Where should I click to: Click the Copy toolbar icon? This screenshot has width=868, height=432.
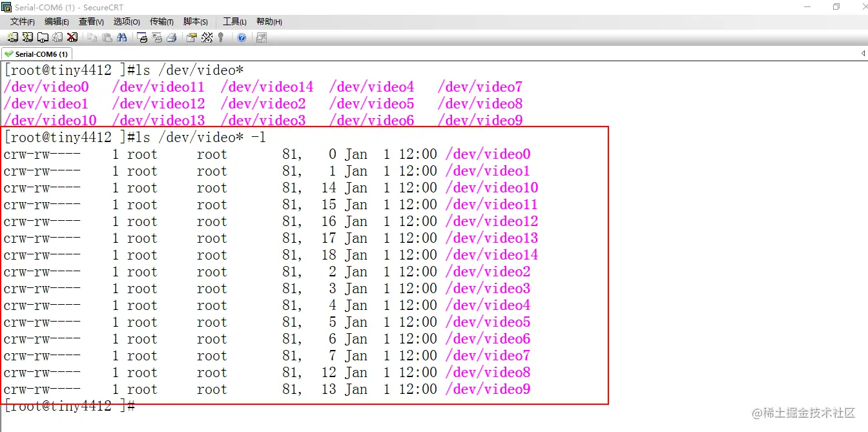point(92,37)
